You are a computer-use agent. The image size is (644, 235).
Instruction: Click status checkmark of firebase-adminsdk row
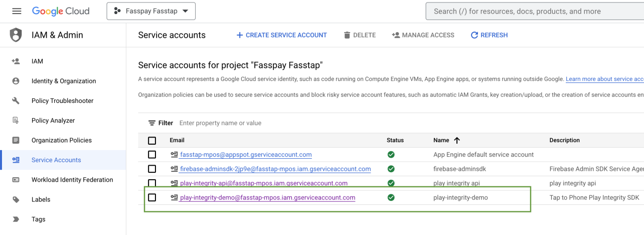(391, 169)
